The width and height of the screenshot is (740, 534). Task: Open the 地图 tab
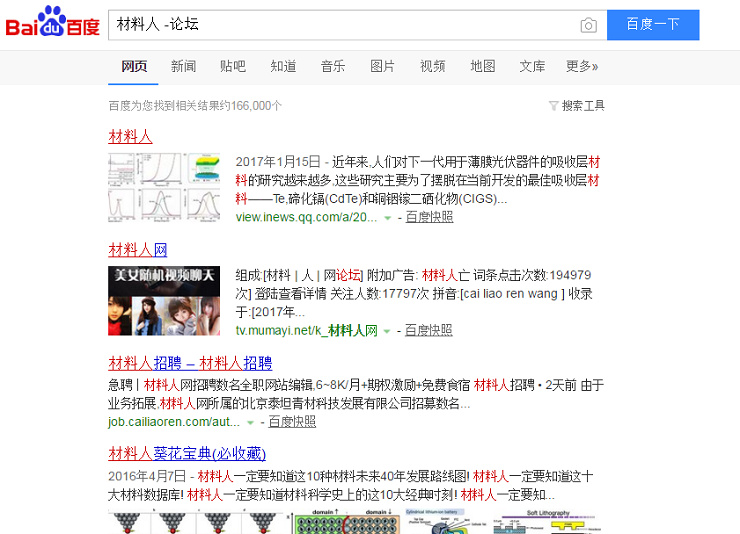pyautogui.click(x=483, y=66)
